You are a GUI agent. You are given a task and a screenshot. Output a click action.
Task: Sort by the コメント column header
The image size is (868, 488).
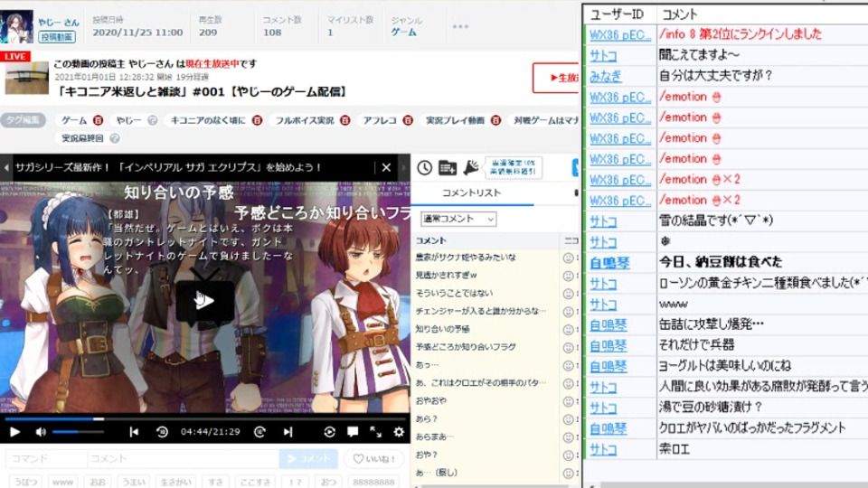coord(430,240)
